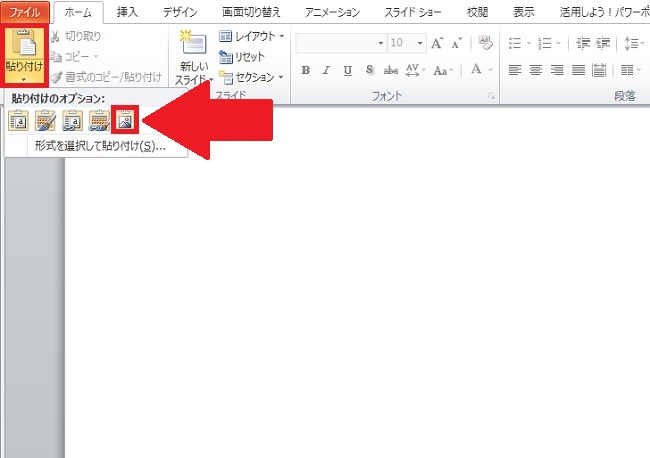This screenshot has width=650, height=458.
Task: Open the ファイル tab
Action: point(24,12)
